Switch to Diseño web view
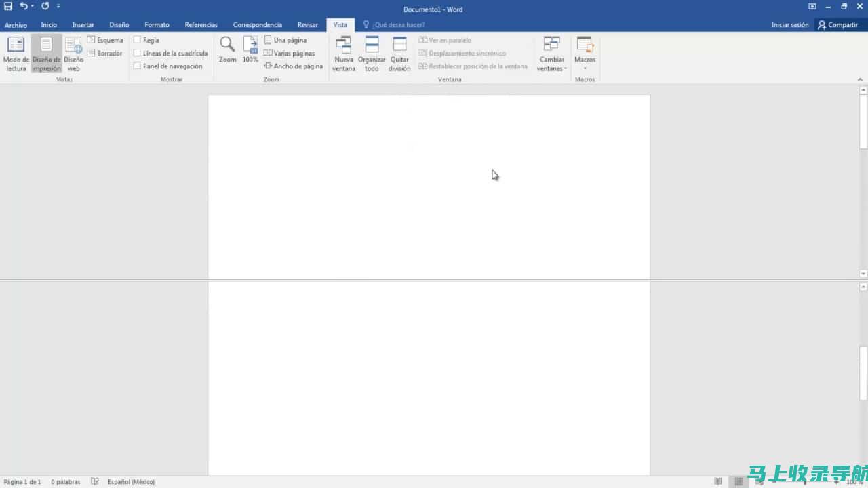The image size is (868, 488). (73, 54)
